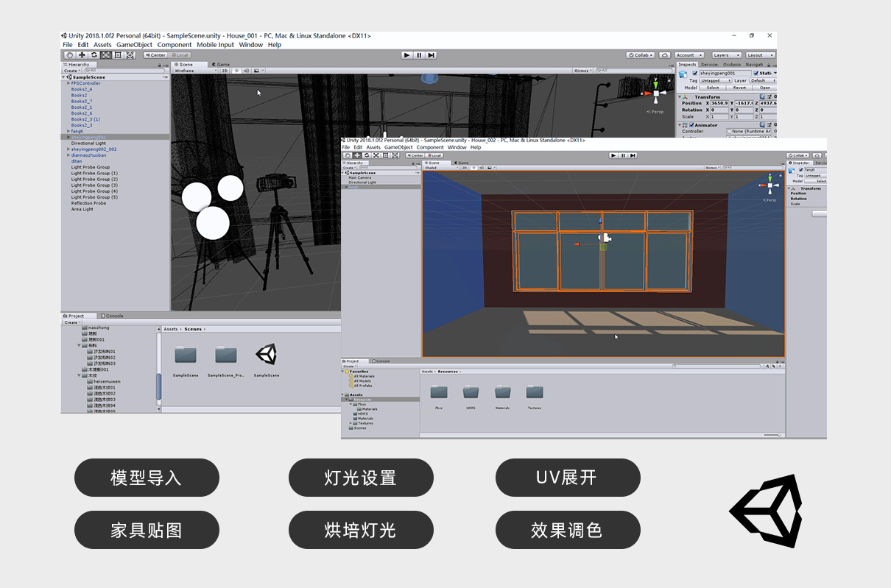Click the 灯光设置 button
The height and width of the screenshot is (588, 891).
tap(361, 478)
